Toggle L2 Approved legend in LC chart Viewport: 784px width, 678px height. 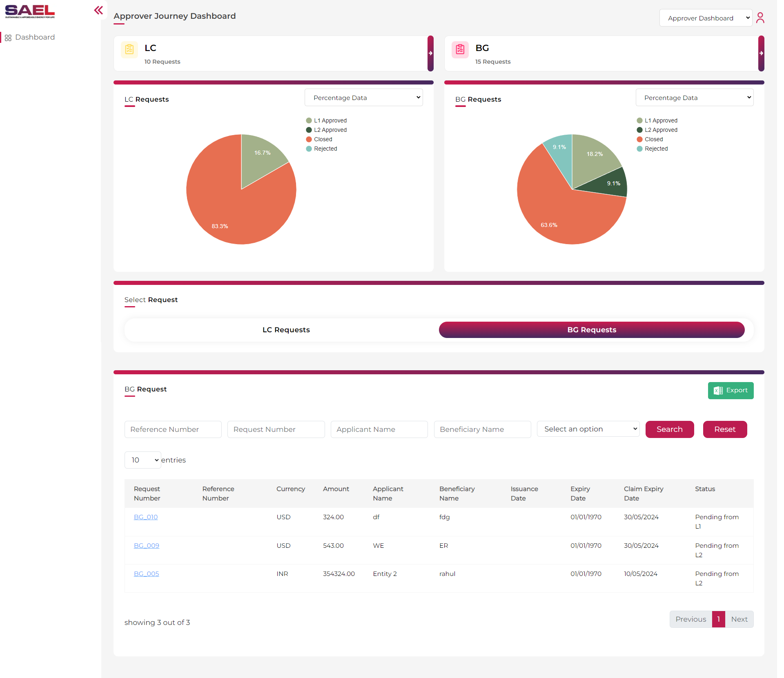[326, 130]
